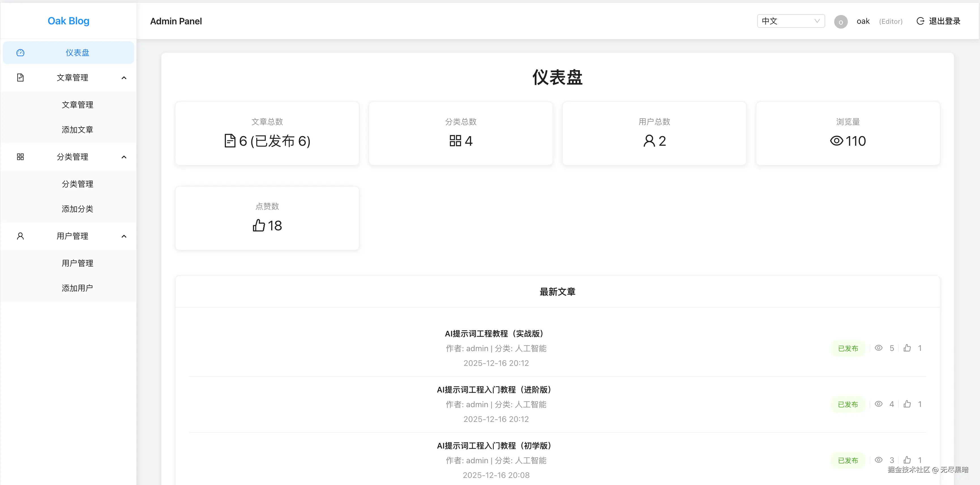Screen dimensions: 980x485
Task: Click thumbs-up icon on 实战版 article row
Action: tap(907, 348)
